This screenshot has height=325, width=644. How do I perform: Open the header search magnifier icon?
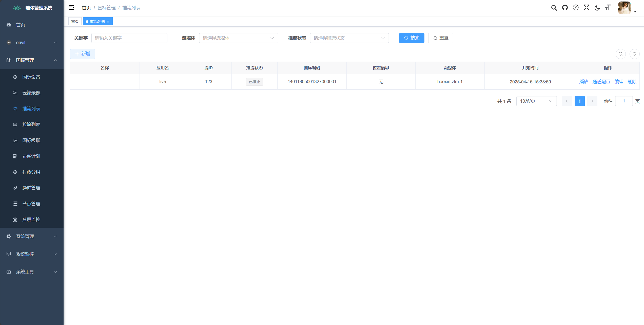[554, 8]
